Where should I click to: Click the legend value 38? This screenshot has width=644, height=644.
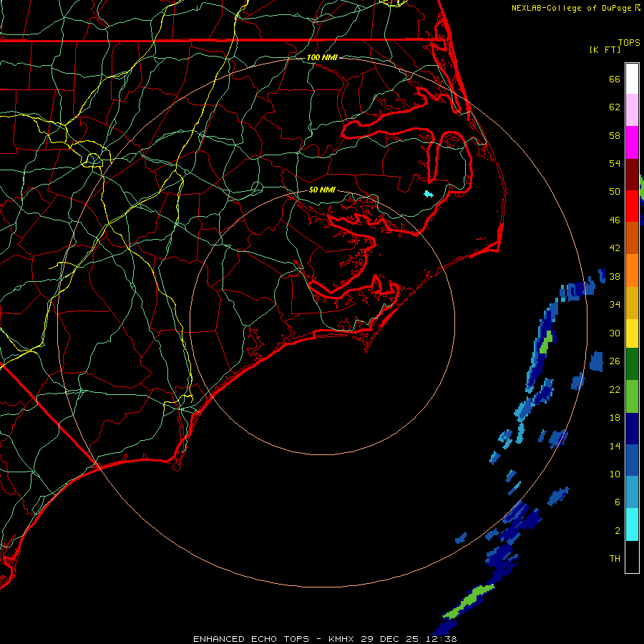[615, 276]
